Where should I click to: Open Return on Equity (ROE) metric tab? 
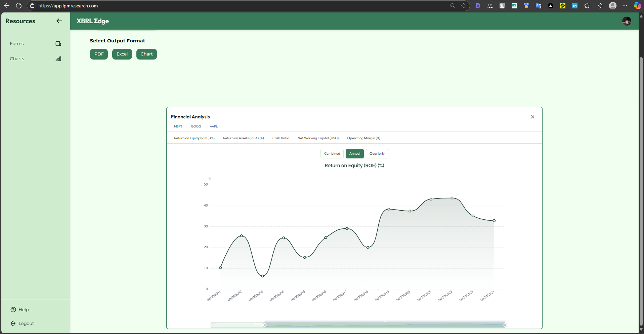[194, 138]
